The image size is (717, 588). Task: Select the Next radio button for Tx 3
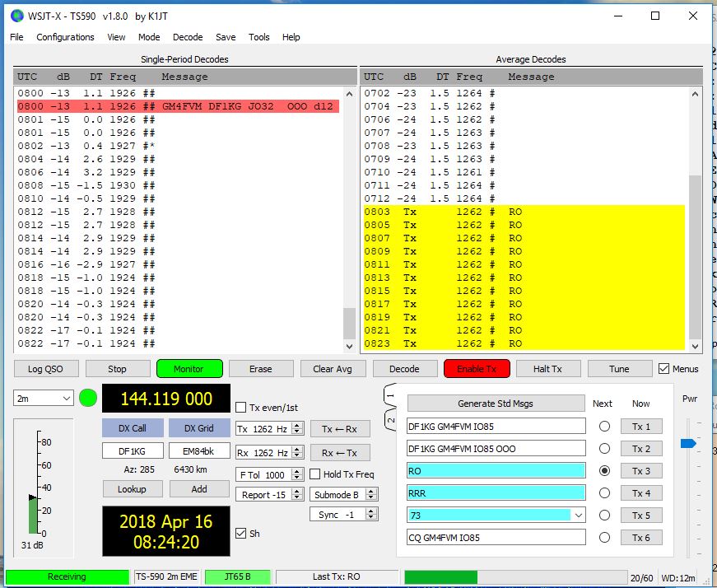tap(604, 470)
